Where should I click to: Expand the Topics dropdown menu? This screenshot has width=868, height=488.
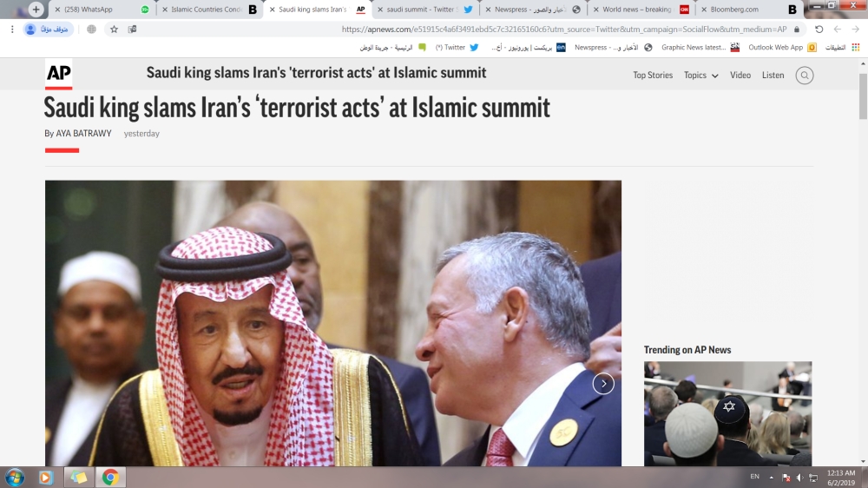[x=700, y=76]
